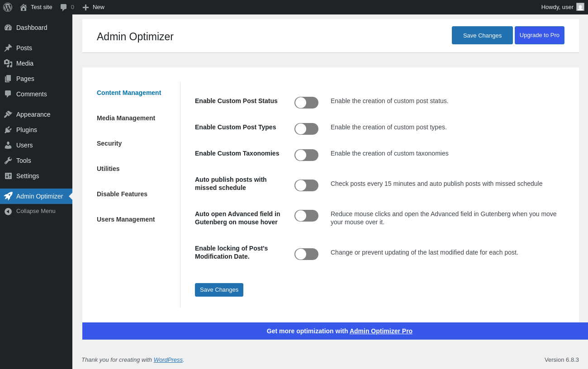Open the comments bubble icon in admin bar
Screen dimensions: 588x369
[63, 7]
